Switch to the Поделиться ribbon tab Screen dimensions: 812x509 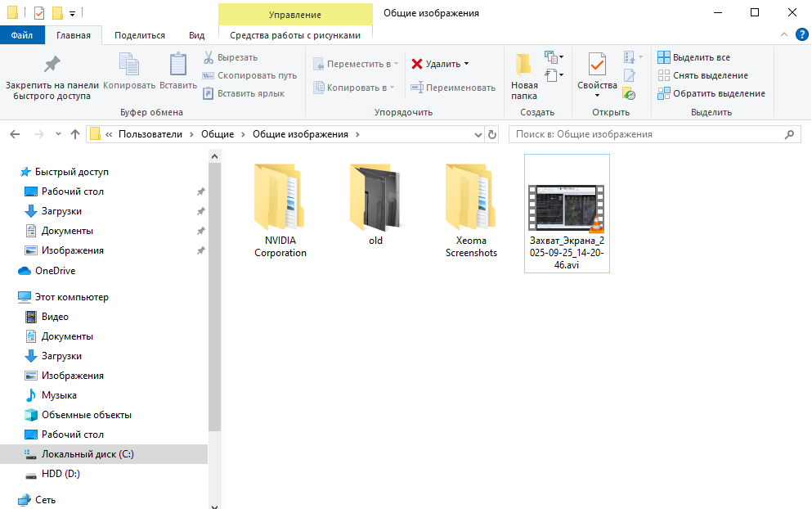140,35
